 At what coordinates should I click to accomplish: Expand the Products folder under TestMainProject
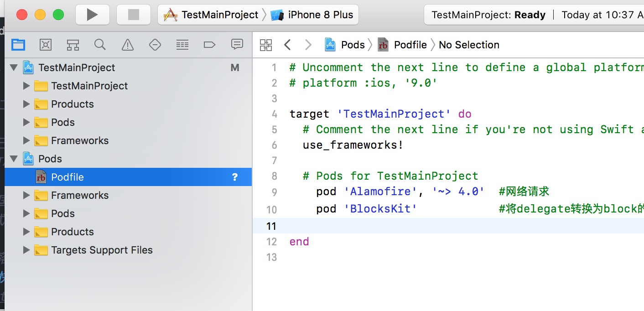point(26,104)
